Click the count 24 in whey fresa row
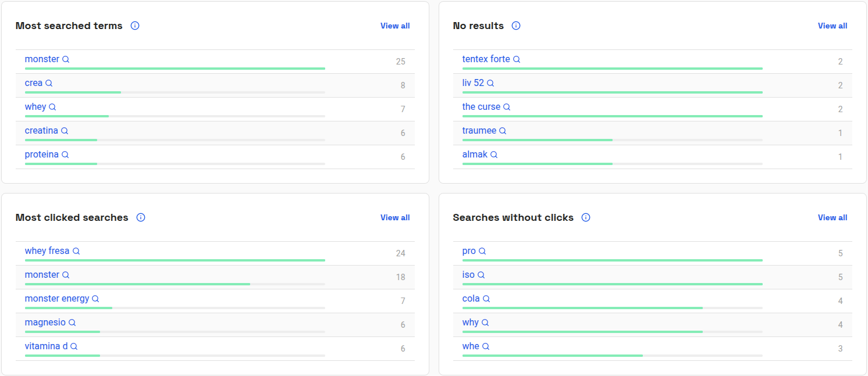Image resolution: width=868 pixels, height=376 pixels. click(x=400, y=253)
